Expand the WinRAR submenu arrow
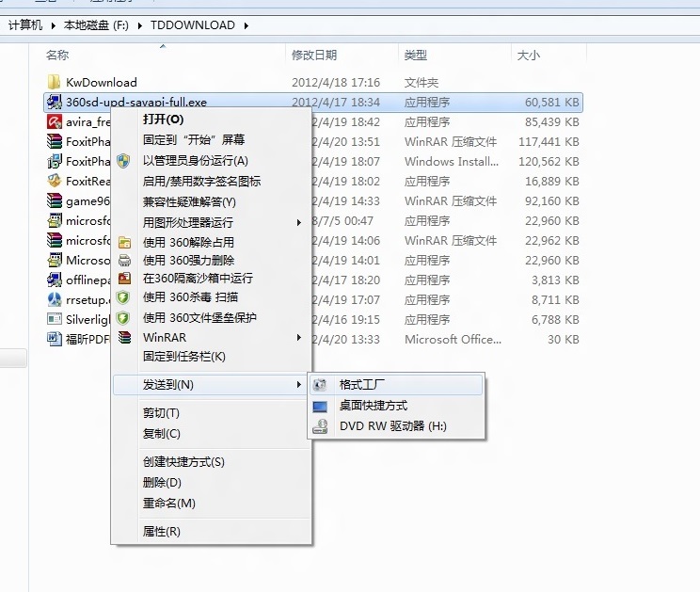 point(299,337)
